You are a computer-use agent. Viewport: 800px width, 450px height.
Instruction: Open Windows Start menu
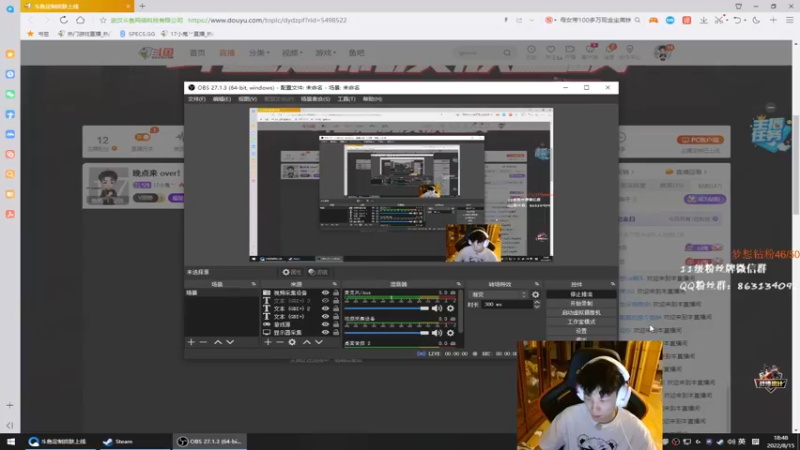click(10, 441)
